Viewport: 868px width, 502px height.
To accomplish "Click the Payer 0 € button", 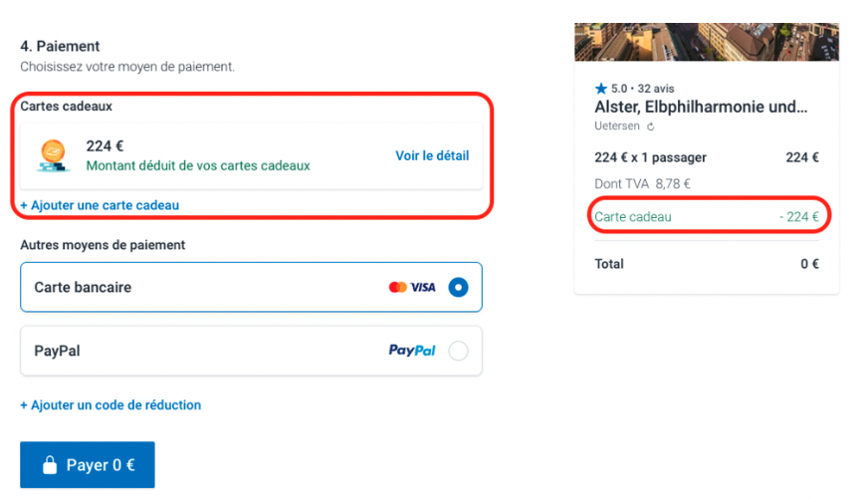I will (x=88, y=465).
